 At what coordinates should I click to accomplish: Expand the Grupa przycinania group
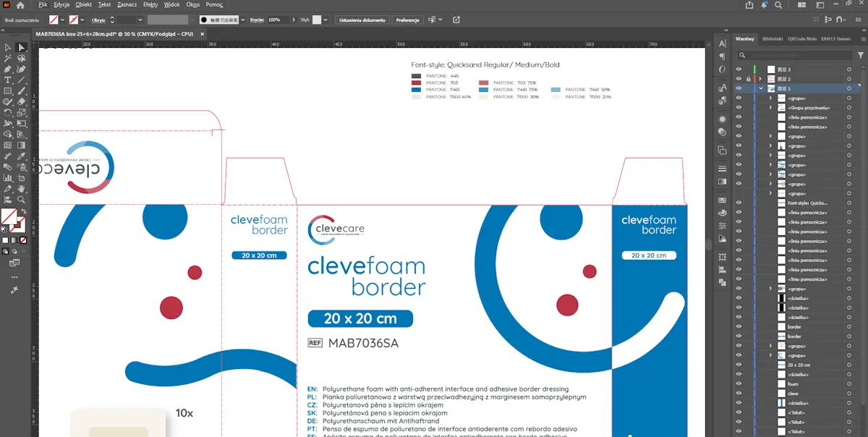pos(770,108)
